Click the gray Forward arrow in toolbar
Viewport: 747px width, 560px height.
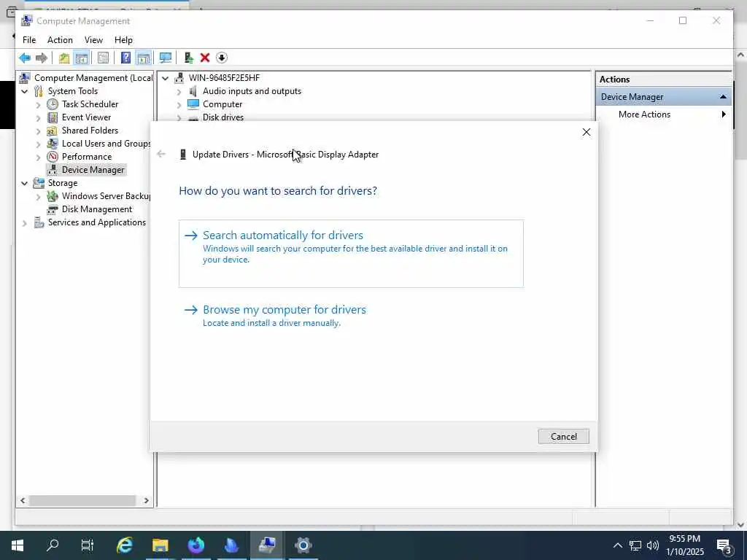(42, 58)
